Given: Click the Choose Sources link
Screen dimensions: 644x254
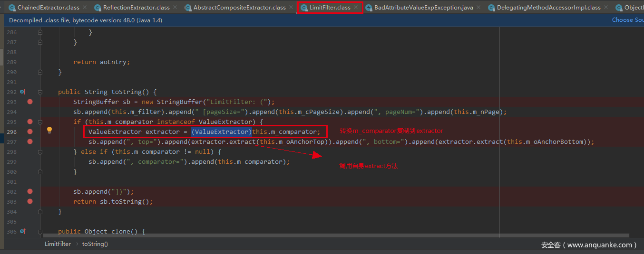Looking at the screenshot, I should click(x=628, y=20).
